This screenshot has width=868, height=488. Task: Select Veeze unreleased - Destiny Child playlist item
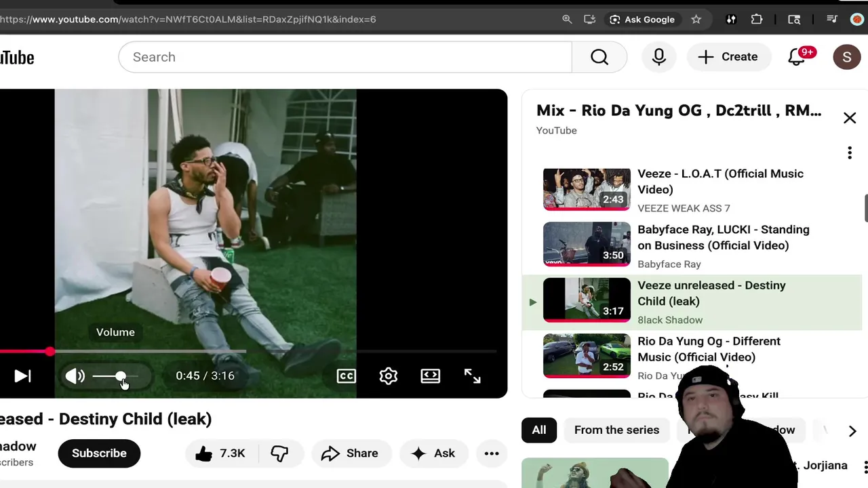(x=692, y=302)
